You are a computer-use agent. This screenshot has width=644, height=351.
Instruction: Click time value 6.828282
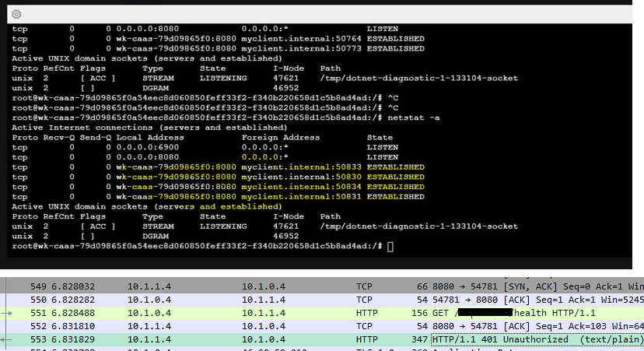point(72,300)
